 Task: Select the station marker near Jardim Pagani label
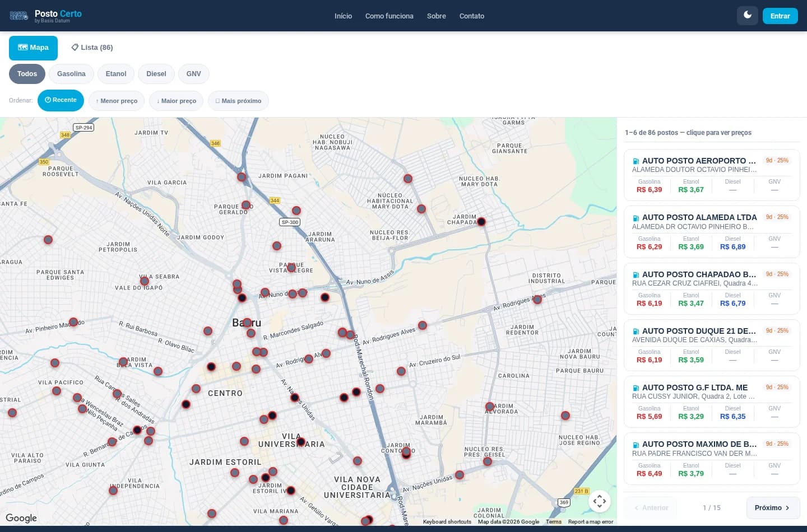(x=242, y=177)
